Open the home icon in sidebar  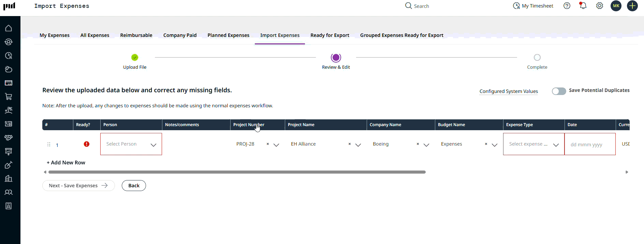tap(9, 28)
